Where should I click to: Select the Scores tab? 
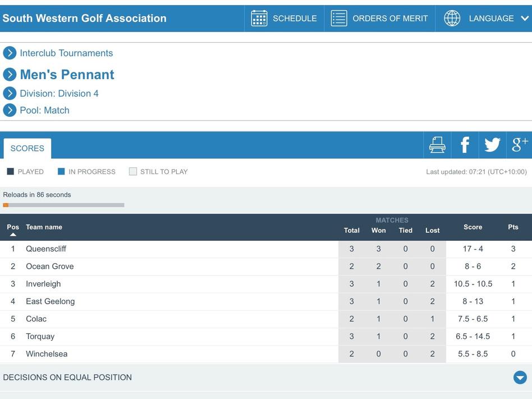click(27, 149)
